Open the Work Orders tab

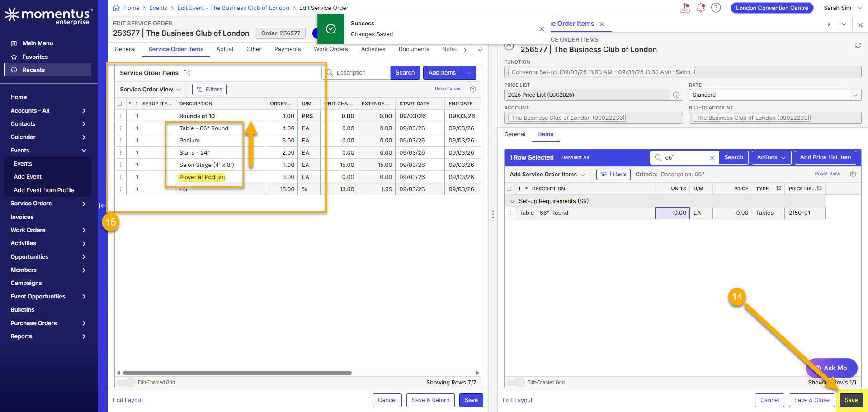[x=331, y=49]
